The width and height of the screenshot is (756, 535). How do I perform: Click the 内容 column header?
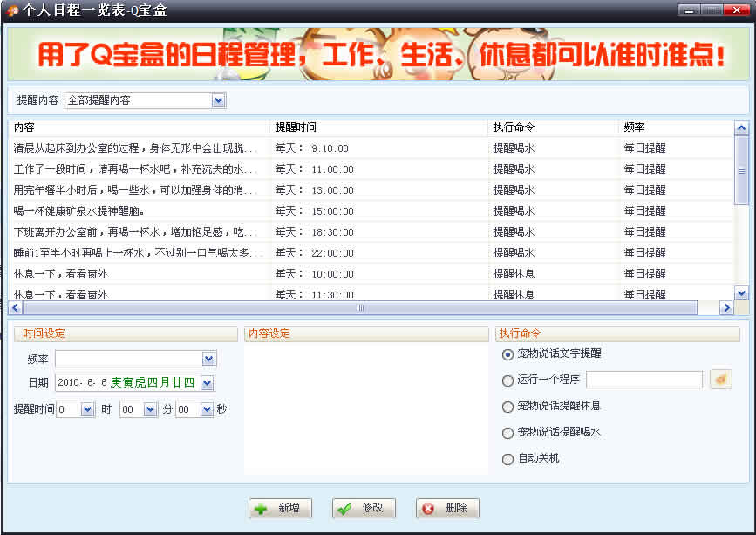coord(140,127)
